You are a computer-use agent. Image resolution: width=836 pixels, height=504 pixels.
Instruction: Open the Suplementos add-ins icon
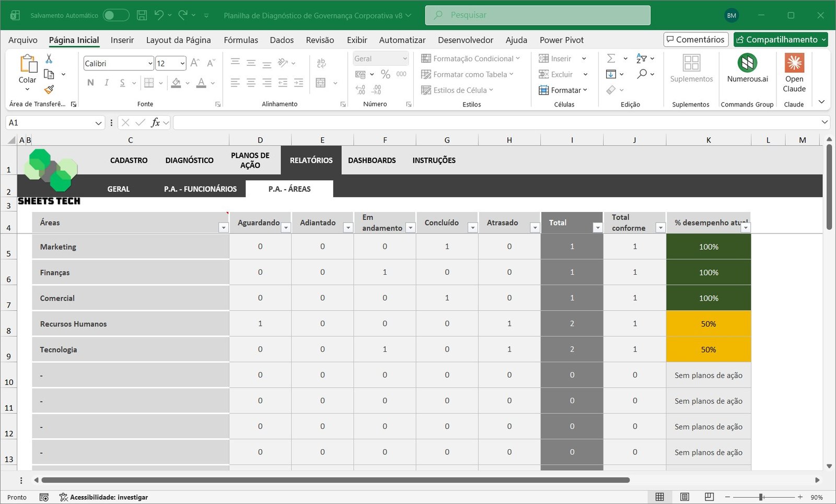click(691, 68)
